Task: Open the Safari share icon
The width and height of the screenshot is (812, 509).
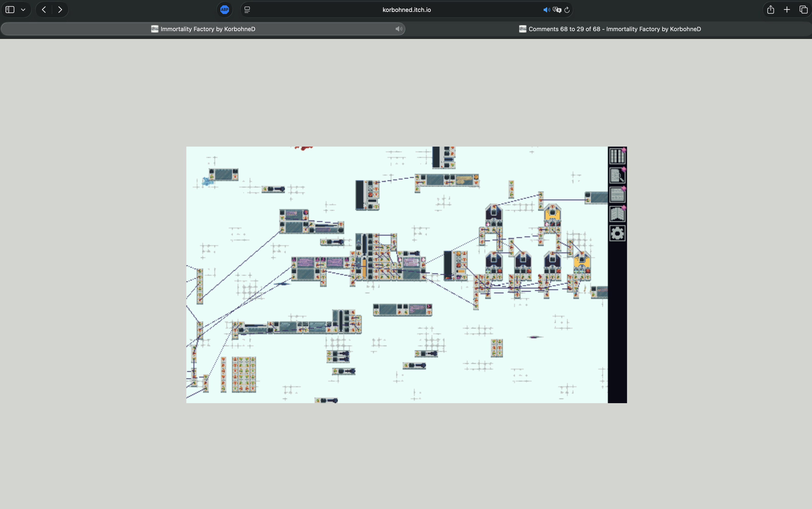Action: coord(771,10)
